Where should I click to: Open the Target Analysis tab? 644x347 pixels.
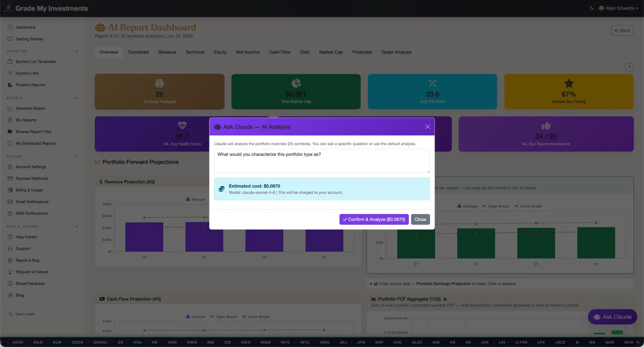[396, 52]
